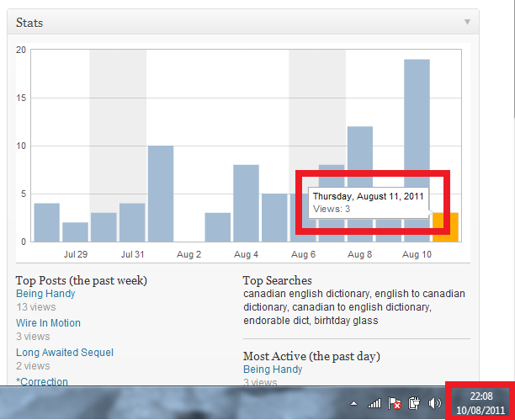Select the tallest bar for Aug 10
This screenshot has height=420, width=515.
417,152
